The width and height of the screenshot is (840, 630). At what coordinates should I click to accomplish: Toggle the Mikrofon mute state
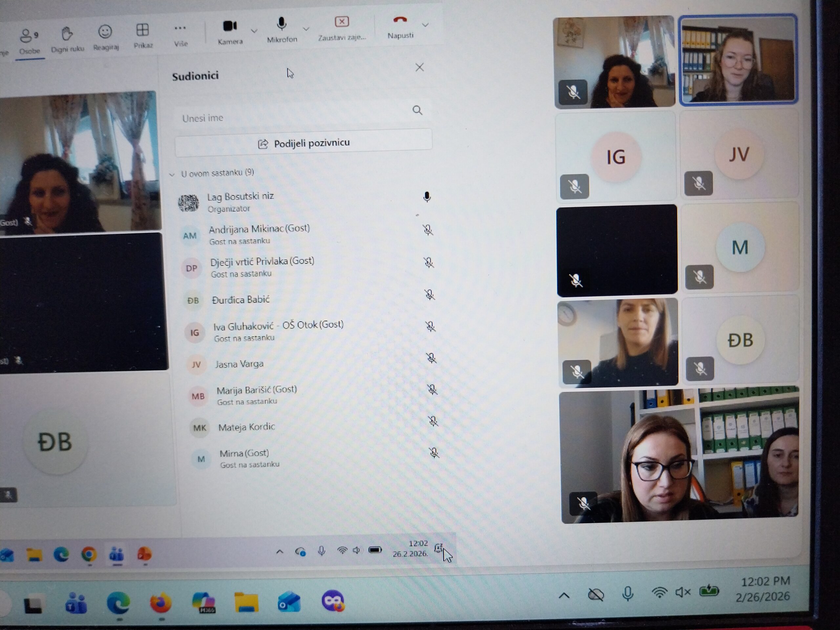(282, 24)
